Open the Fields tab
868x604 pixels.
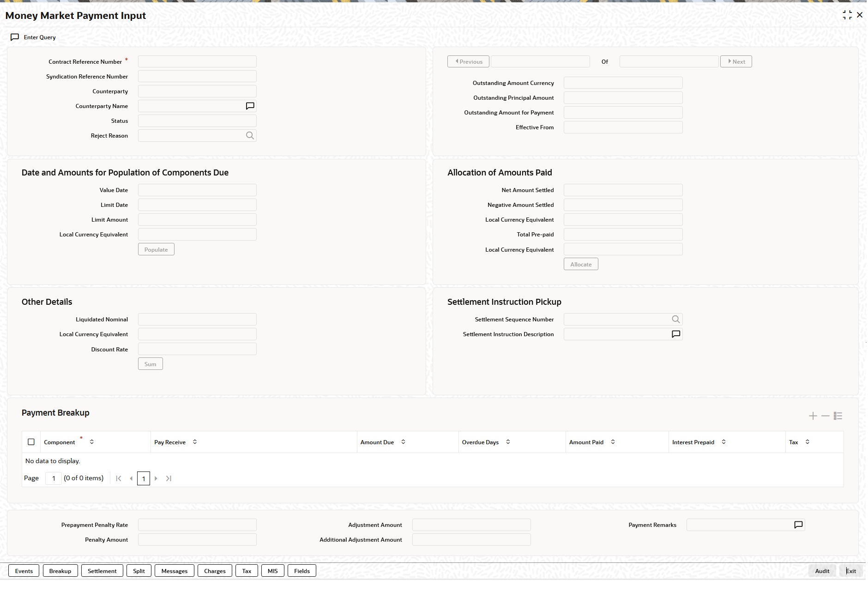coord(302,571)
